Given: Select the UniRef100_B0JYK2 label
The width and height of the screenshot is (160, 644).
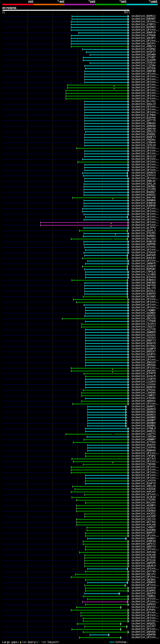Looking at the screenshot, I should (143, 101).
